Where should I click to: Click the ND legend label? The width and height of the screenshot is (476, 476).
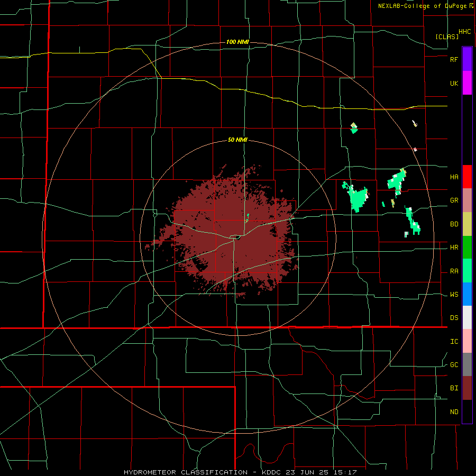click(x=454, y=412)
